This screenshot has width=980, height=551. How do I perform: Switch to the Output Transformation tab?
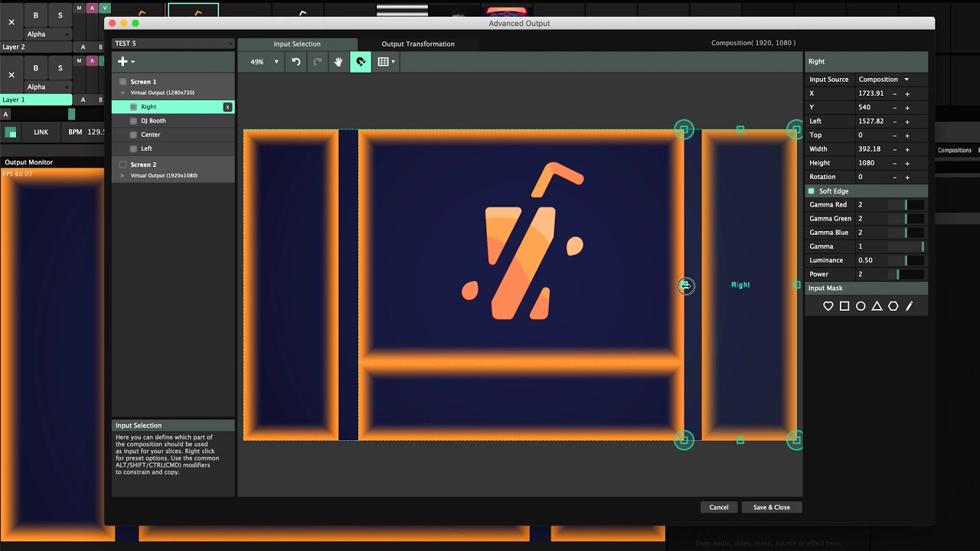click(x=418, y=44)
